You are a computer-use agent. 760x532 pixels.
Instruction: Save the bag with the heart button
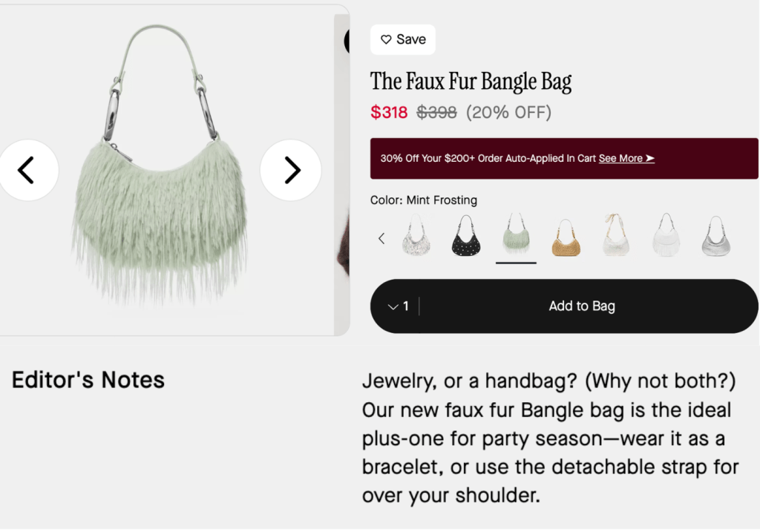coord(403,39)
